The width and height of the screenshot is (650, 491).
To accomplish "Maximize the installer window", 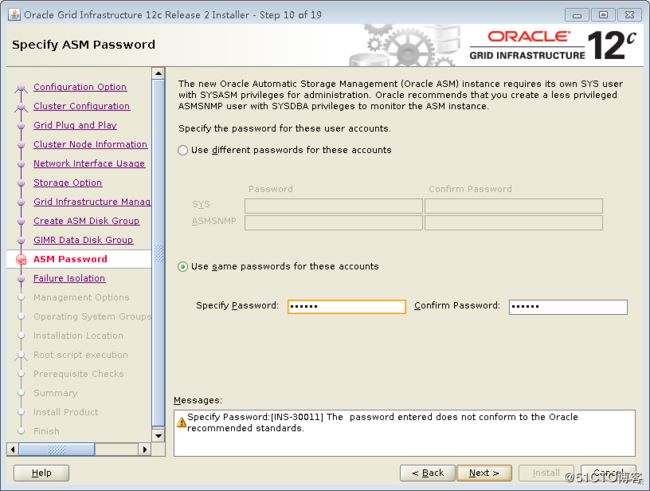I will 603,15.
